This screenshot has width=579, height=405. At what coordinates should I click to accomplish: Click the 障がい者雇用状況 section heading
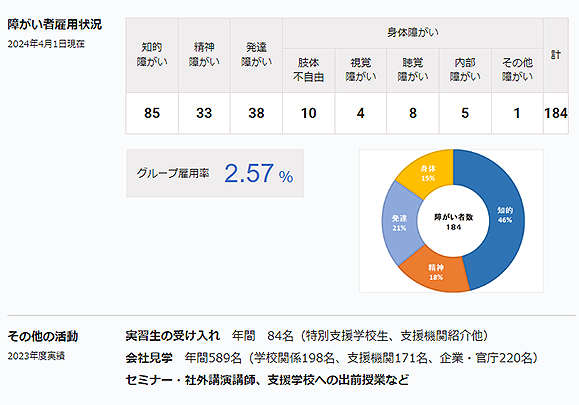click(x=55, y=24)
